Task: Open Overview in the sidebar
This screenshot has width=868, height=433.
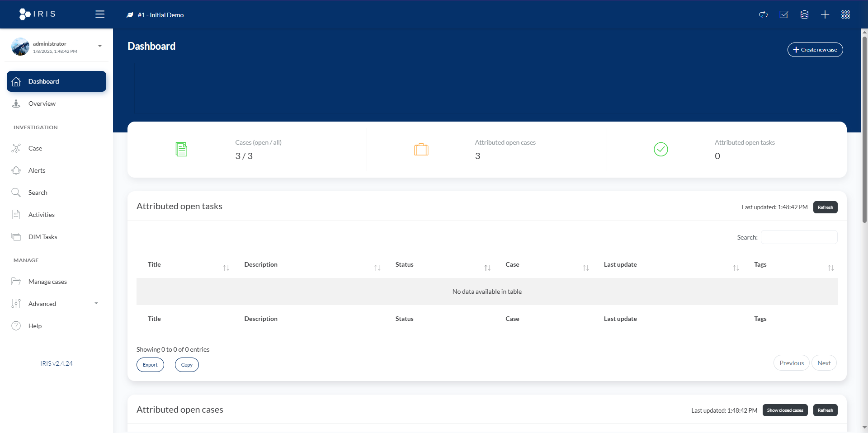Action: coord(57,104)
